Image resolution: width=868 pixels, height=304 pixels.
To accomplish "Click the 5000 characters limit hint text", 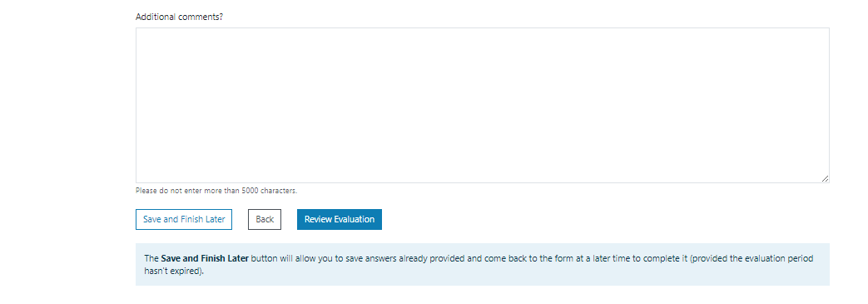I will [x=216, y=191].
